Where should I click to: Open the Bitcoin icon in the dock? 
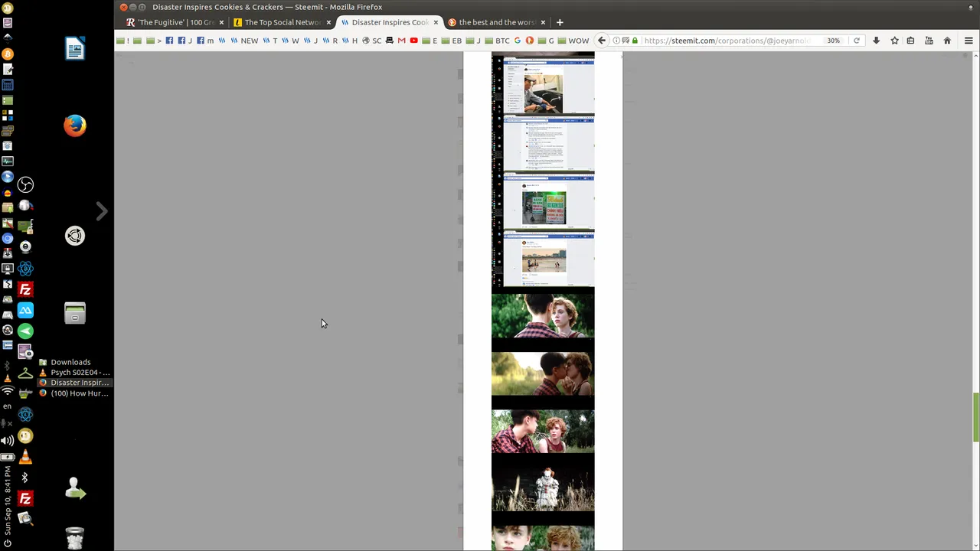[8, 54]
